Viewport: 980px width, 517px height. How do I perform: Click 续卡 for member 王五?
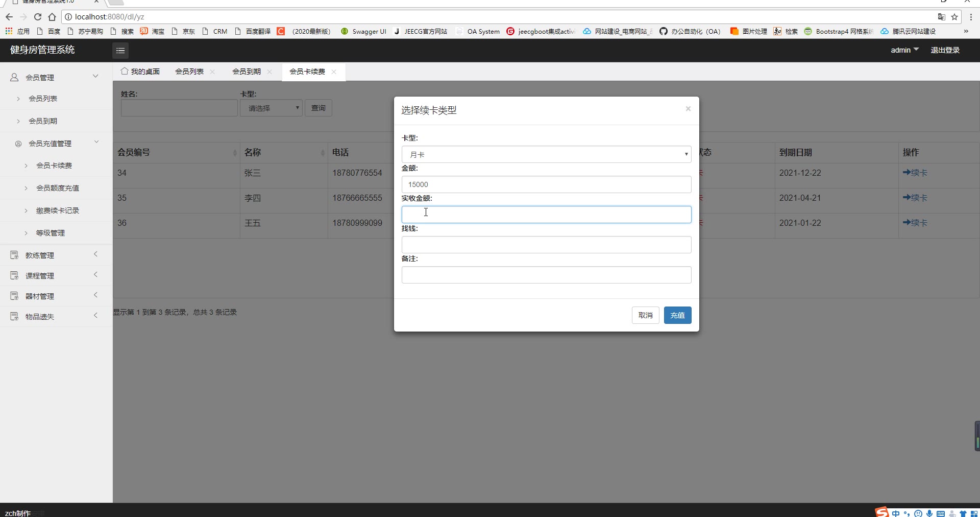(915, 223)
